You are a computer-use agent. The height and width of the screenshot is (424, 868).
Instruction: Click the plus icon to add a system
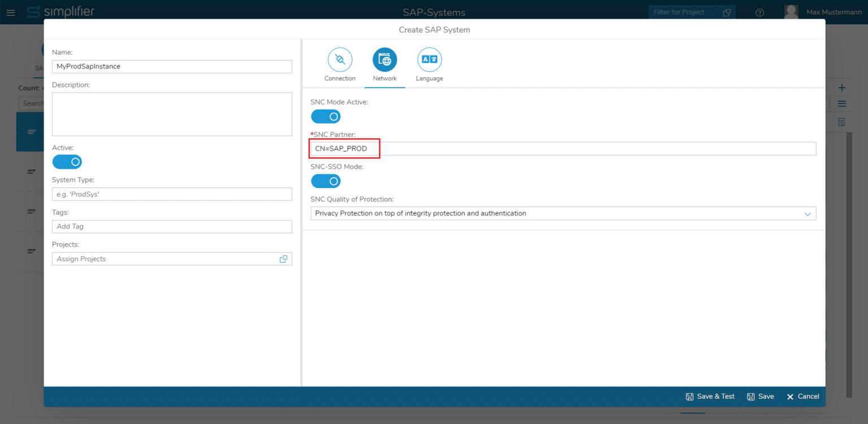(841, 88)
